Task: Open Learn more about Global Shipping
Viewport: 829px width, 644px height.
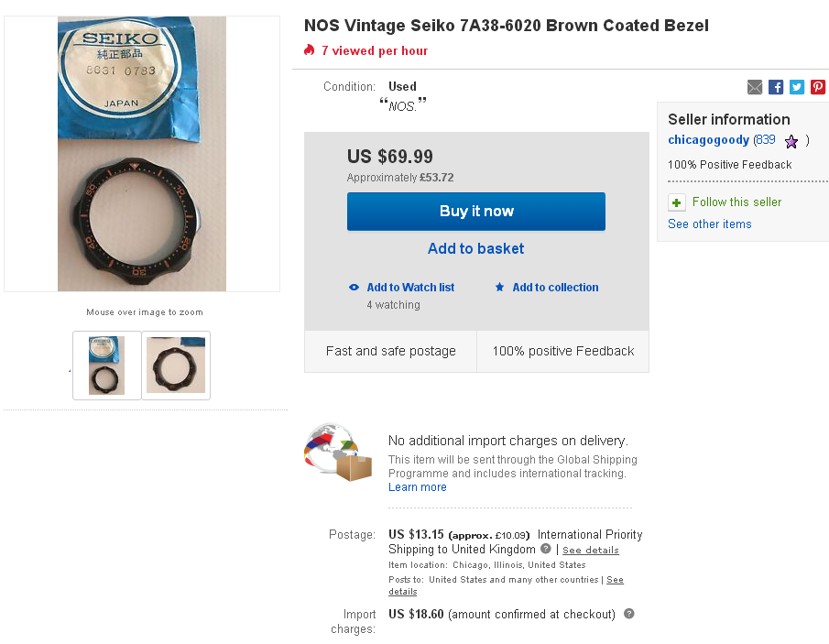Action: [417, 487]
